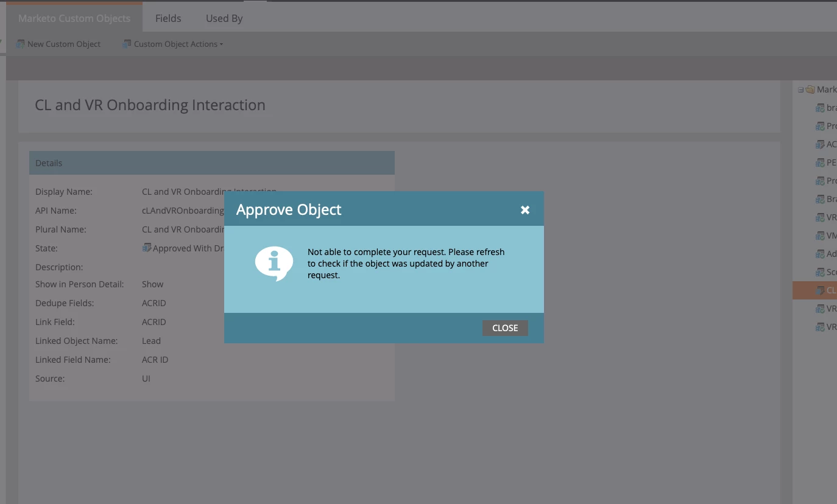
Task: Click the draft object icon beside the AC tree item
Action: pos(821,144)
